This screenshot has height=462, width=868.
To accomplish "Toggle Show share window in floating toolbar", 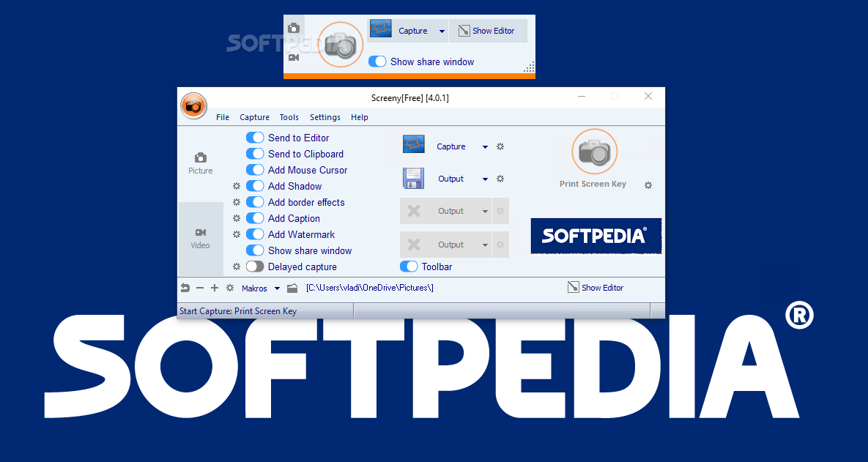I will (x=377, y=62).
